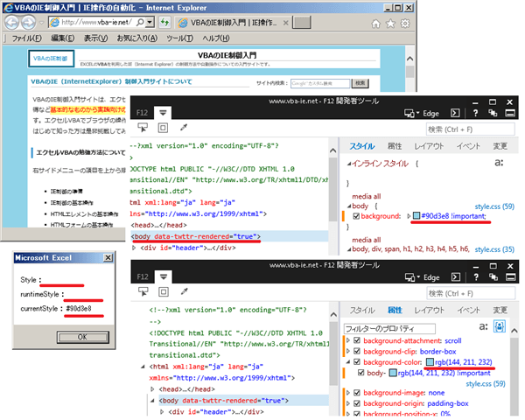This screenshot has height=420, width=525.
Task: Click color picker eyedropper in upper F12 tools
Action: (184, 127)
